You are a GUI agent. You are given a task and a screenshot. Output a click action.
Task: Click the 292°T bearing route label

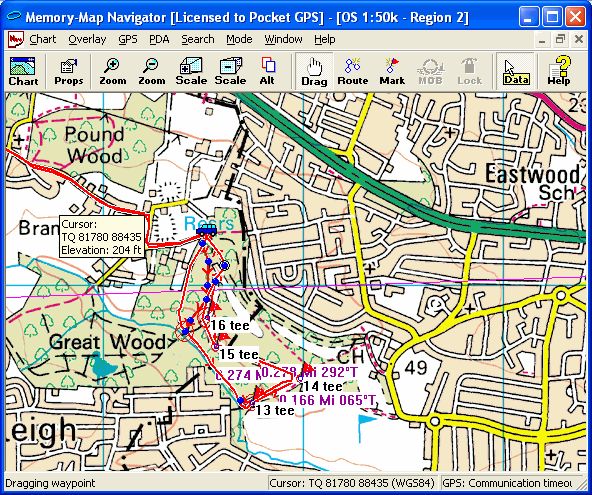309,372
